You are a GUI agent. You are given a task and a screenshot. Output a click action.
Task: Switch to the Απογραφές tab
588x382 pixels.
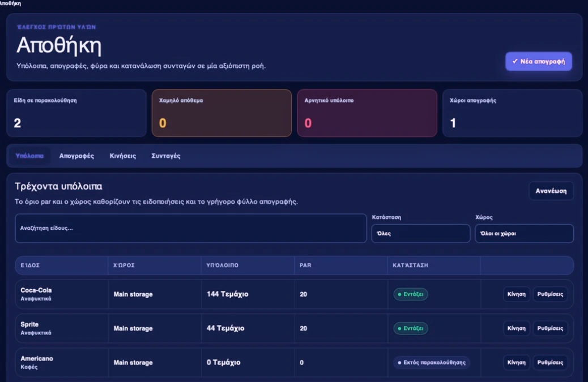click(x=76, y=156)
